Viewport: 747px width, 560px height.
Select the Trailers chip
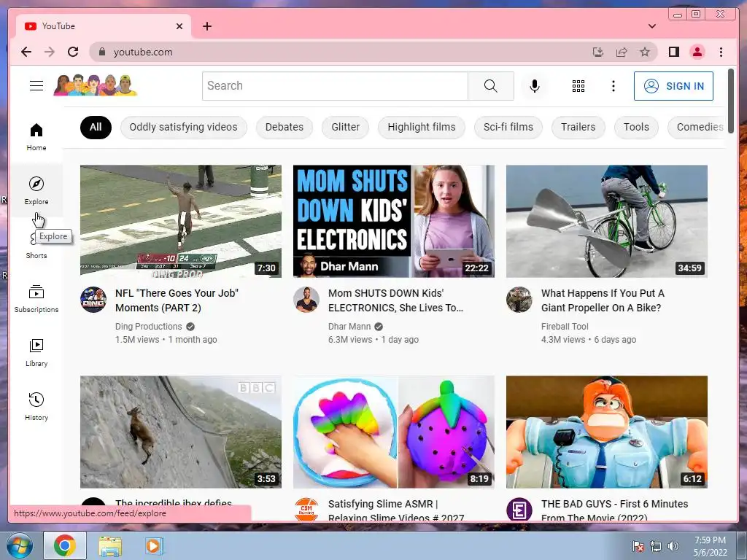coord(578,127)
